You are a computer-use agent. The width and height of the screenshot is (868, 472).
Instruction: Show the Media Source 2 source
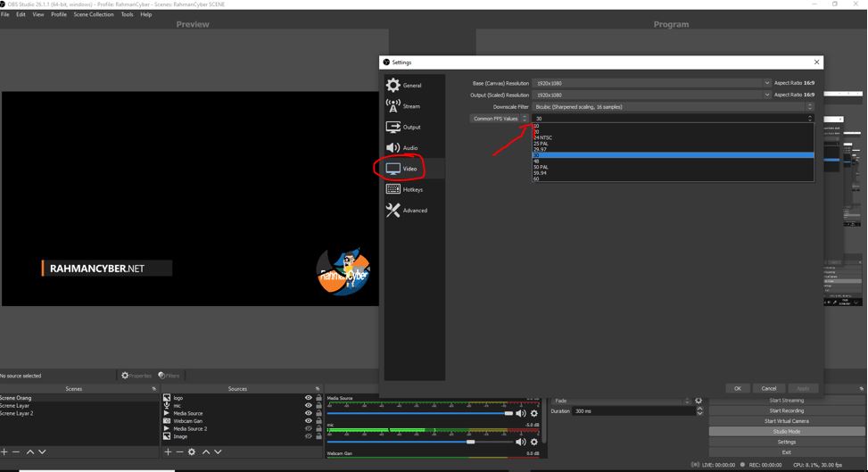pyautogui.click(x=309, y=429)
